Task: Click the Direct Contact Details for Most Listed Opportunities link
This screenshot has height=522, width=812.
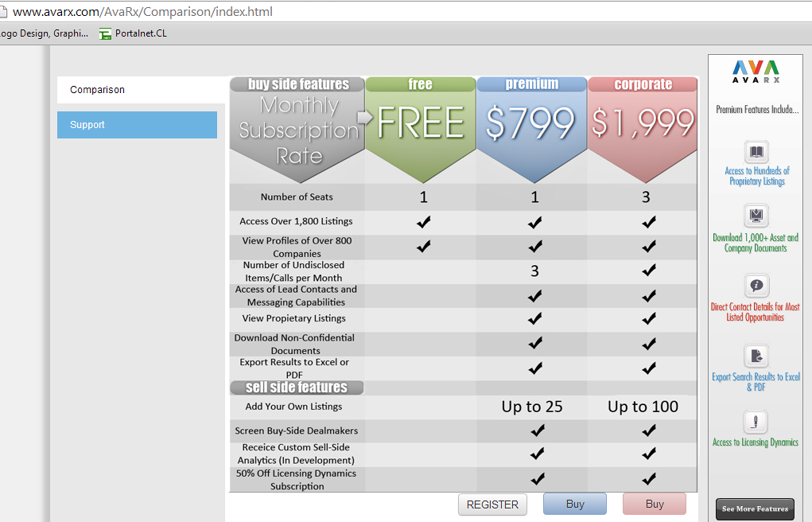Action: coord(755,312)
